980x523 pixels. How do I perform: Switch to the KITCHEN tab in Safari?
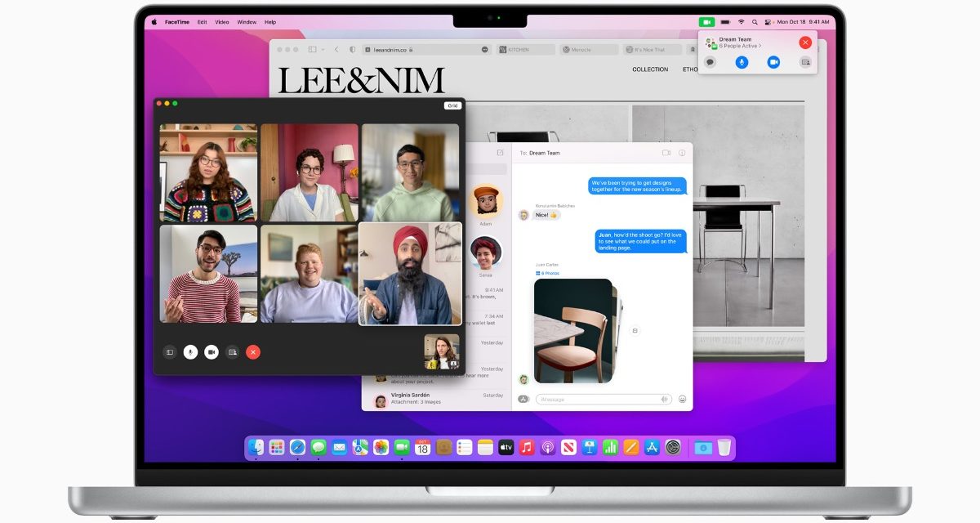pyautogui.click(x=523, y=50)
